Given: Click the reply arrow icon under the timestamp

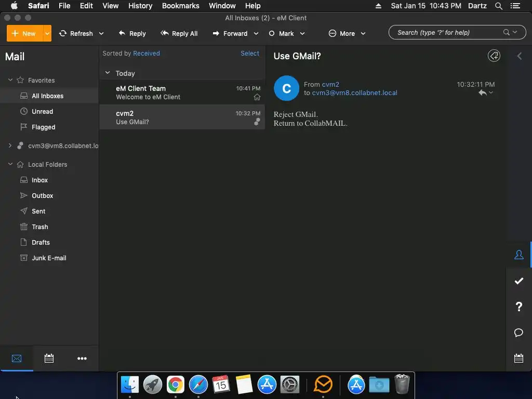Looking at the screenshot, I should click(483, 92).
